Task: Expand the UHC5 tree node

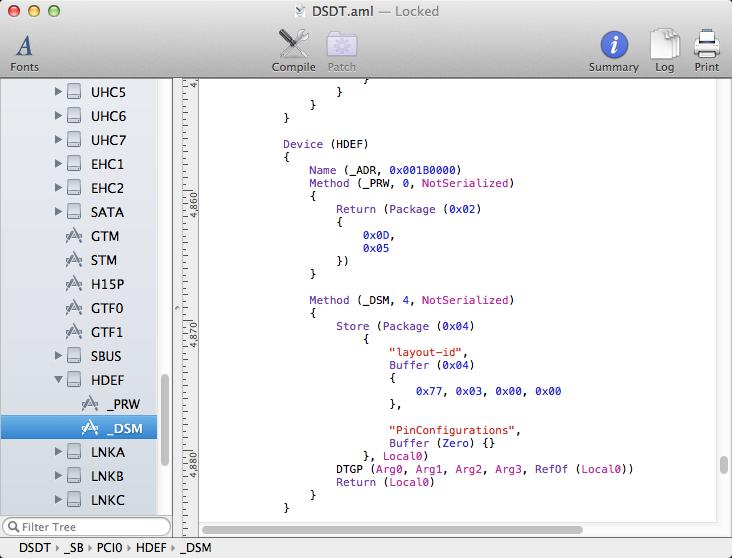Action: 58,92
